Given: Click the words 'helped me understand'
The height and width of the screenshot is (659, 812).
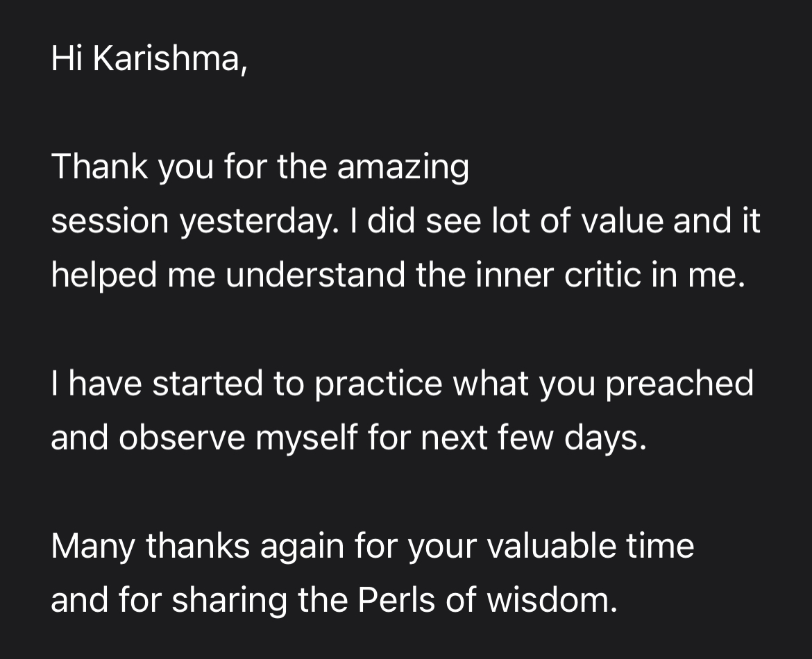Looking at the screenshot, I should (228, 275).
